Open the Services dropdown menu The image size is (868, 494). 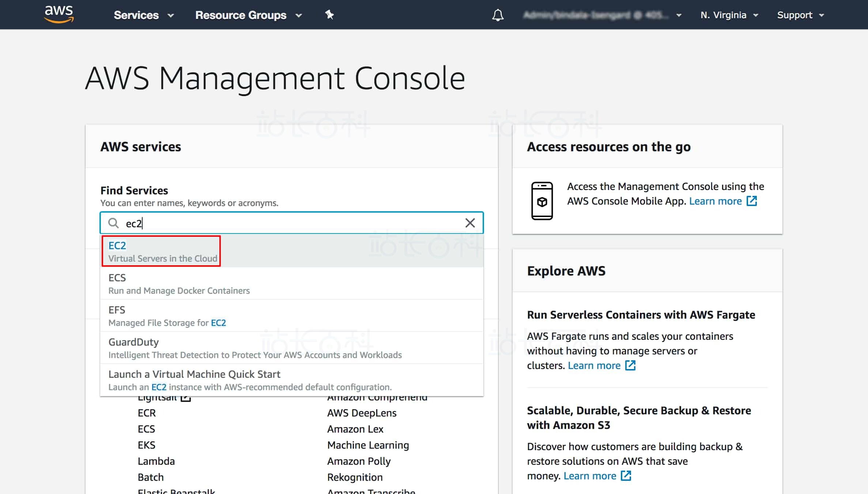coord(144,15)
